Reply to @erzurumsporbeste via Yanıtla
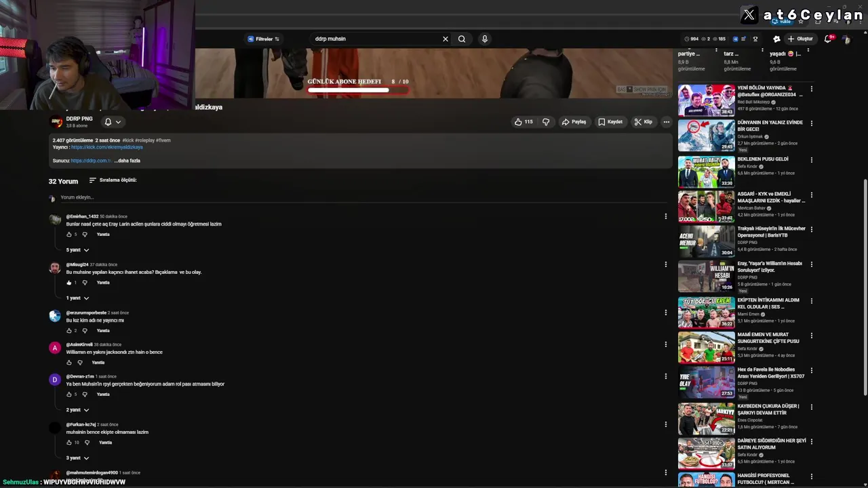This screenshot has height=488, width=868. click(x=103, y=331)
